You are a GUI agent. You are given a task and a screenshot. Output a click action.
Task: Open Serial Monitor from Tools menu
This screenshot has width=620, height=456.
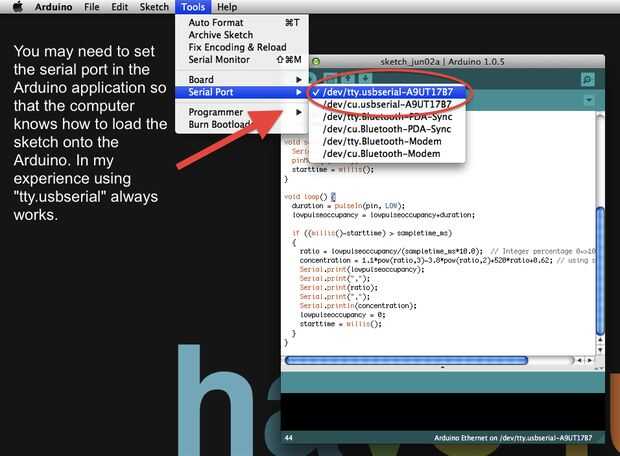point(242,59)
